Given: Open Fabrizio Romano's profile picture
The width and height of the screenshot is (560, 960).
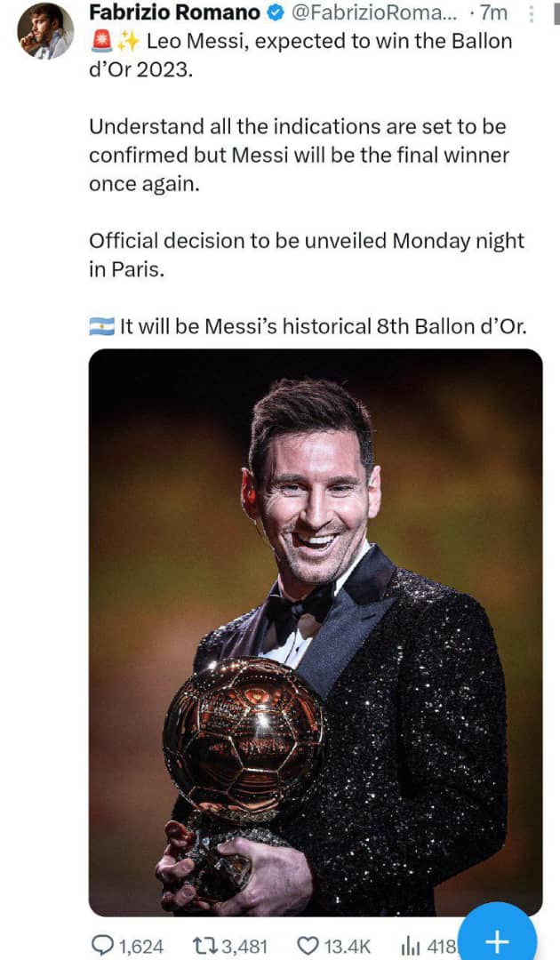Looking at the screenshot, I should (x=46, y=30).
